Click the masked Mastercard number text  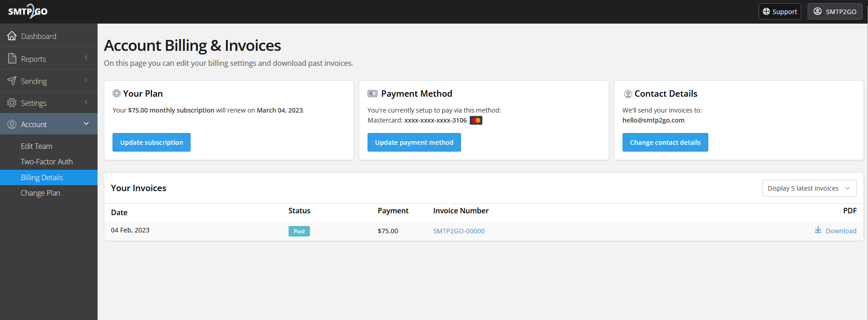[x=436, y=120]
